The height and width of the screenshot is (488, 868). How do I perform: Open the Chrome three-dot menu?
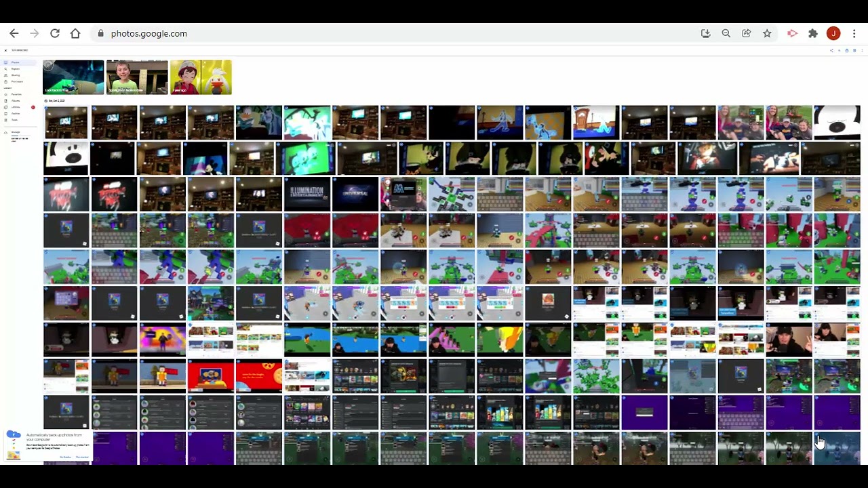[x=854, y=33]
